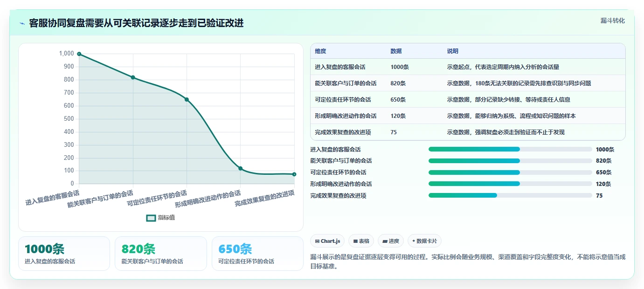Image resolution: width=644 pixels, height=289 pixels.
Task: Click the description mentioning 系统、流程或知识问题
Action: [511, 116]
